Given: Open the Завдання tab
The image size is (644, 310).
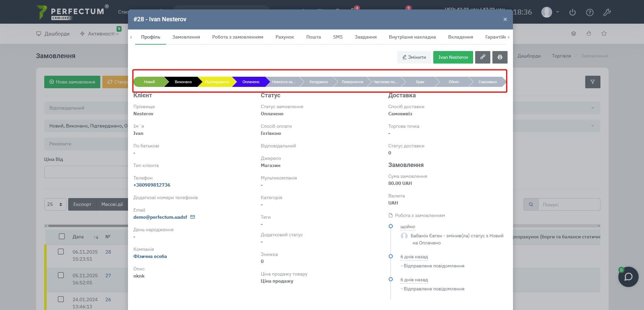Looking at the screenshot, I should tap(365, 37).
